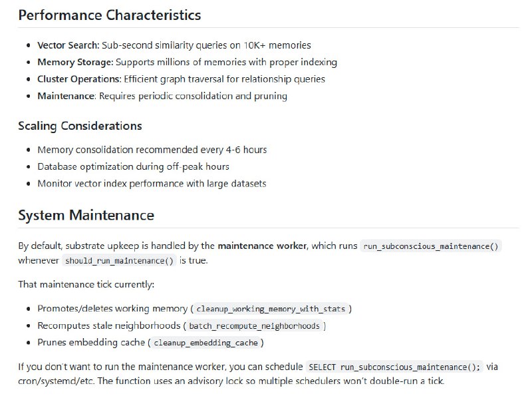Click the bold Maintenance bullet label
This screenshot has width=532, height=400.
(66, 96)
